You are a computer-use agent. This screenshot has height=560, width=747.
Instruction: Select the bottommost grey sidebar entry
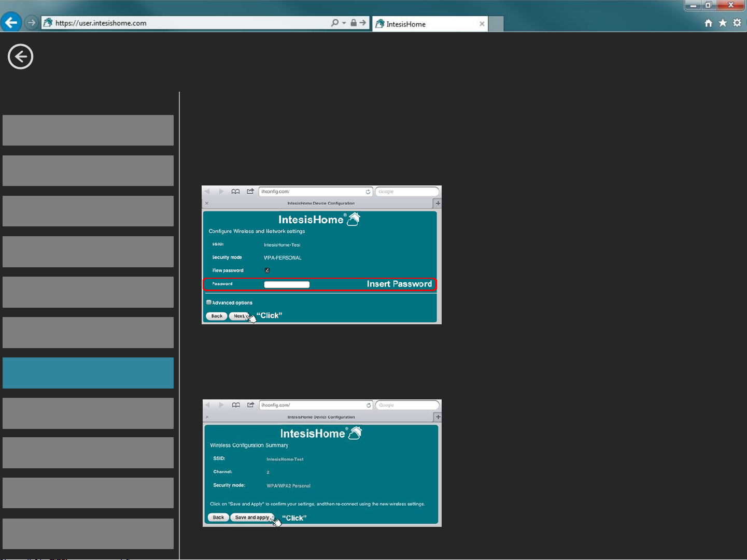(x=88, y=534)
